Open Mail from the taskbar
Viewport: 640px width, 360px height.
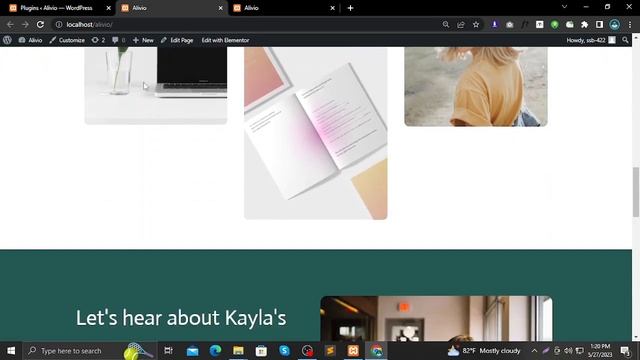[192, 351]
